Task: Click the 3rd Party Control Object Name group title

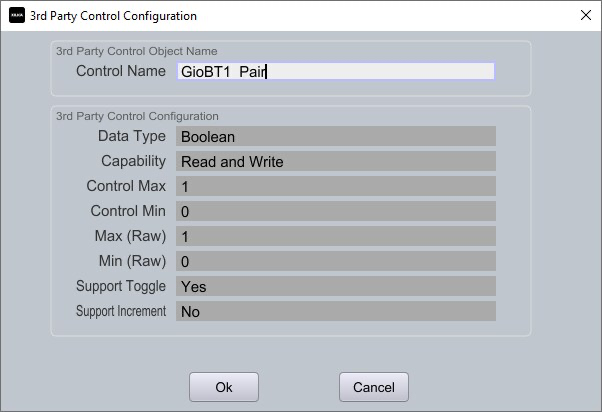Action: [137, 51]
